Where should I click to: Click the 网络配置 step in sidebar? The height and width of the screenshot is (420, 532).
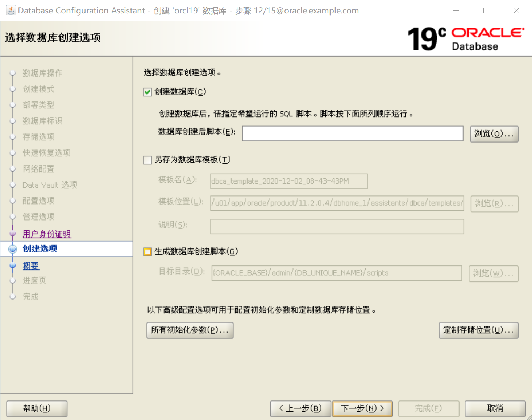38,169
